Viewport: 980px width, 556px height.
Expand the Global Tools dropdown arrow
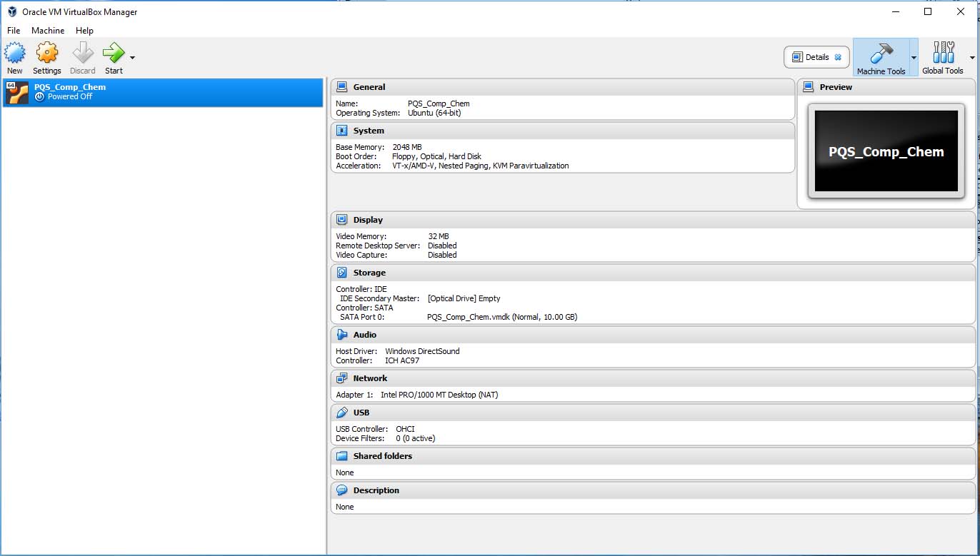pos(972,58)
